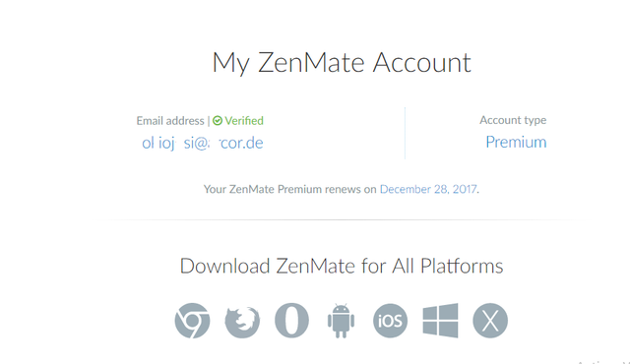Click the 'Your ZenMate Premium renews on' text

(289, 189)
